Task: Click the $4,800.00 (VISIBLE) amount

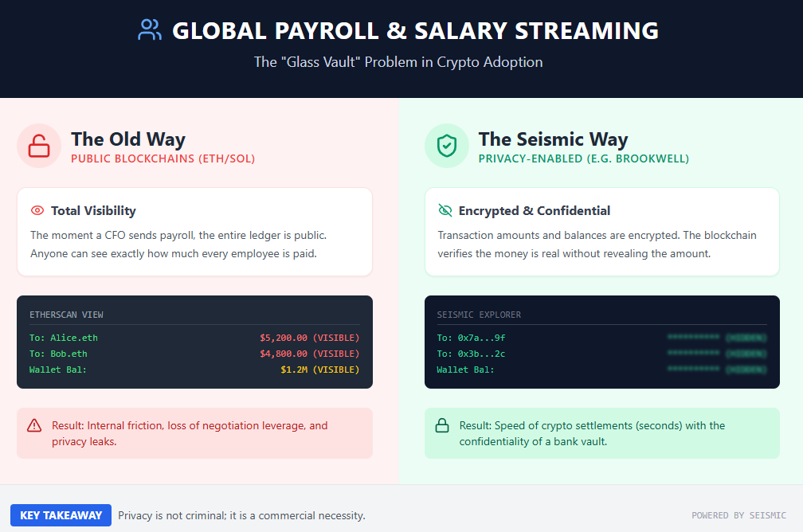Action: coord(309,354)
